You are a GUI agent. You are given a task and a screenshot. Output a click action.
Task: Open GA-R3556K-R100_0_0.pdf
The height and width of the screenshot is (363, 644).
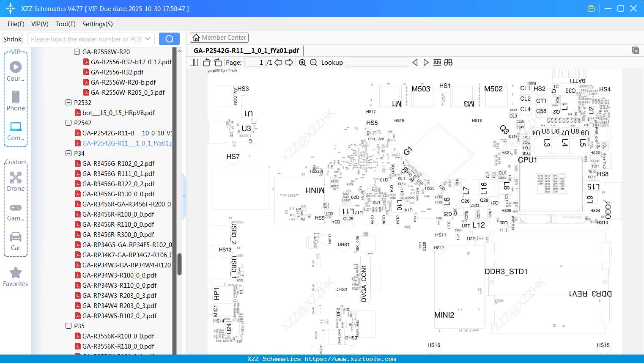[x=118, y=336]
